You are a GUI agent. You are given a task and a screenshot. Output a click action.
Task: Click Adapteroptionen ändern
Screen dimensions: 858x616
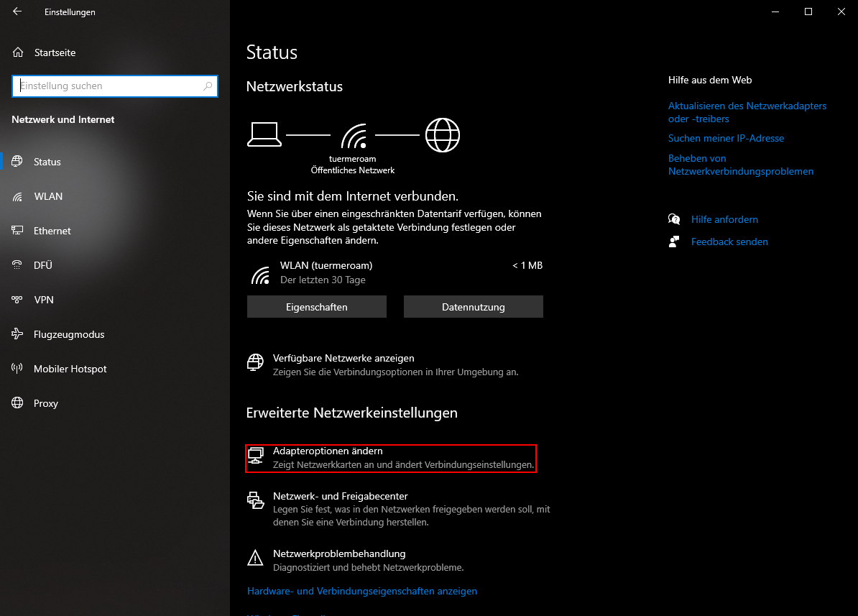pyautogui.click(x=328, y=451)
